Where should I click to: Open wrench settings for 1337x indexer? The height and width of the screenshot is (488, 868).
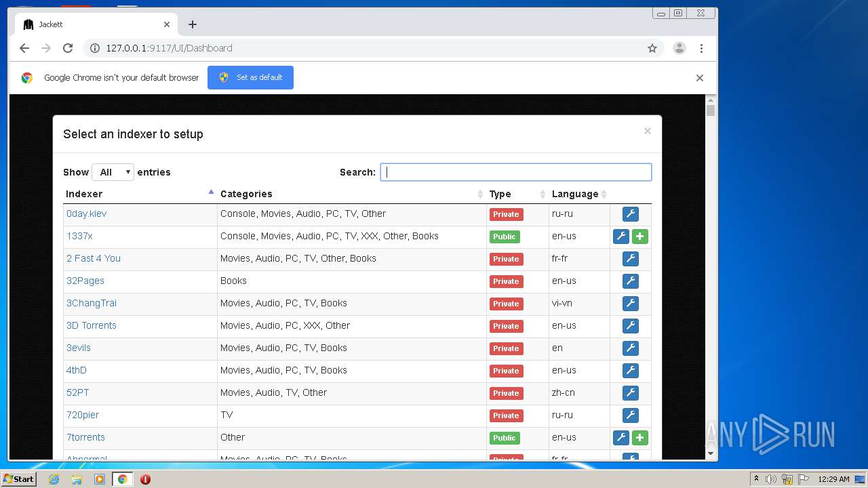[x=621, y=237]
